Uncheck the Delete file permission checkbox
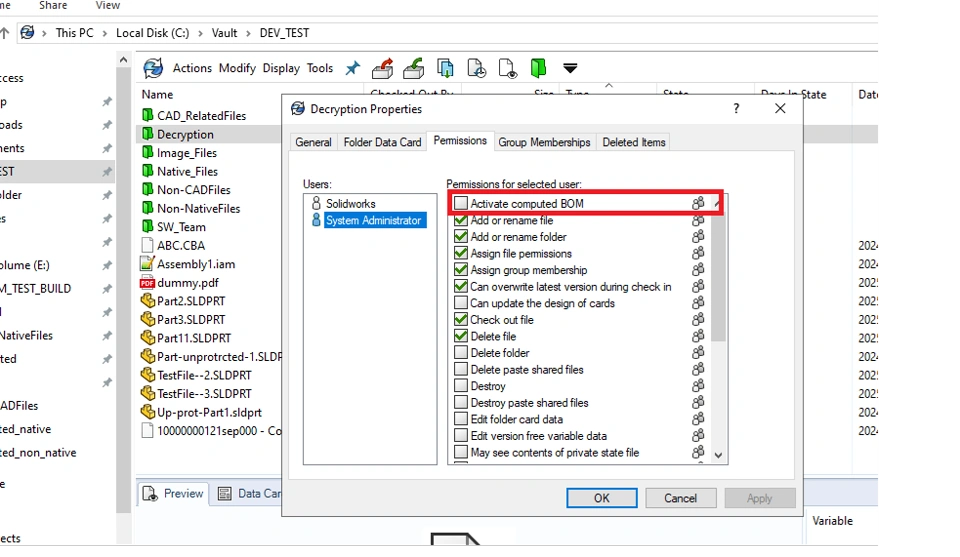This screenshot has height=557, width=960. click(x=461, y=335)
